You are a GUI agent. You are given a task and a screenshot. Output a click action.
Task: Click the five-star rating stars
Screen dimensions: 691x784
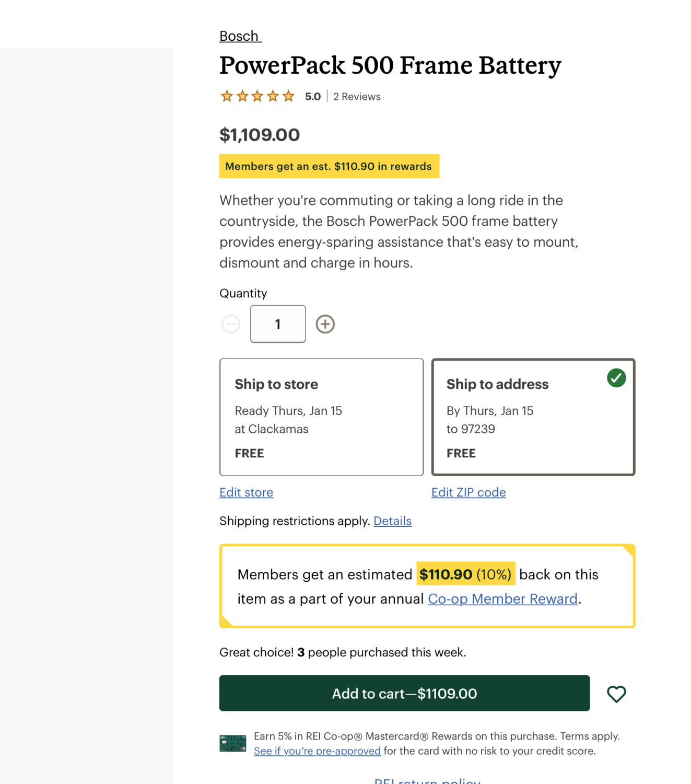pos(257,96)
